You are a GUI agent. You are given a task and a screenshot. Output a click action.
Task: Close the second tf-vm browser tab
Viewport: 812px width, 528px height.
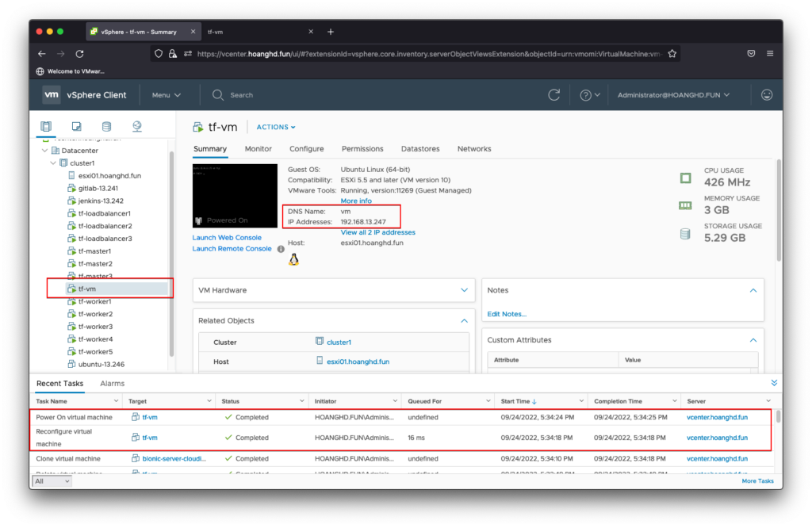[x=311, y=32]
